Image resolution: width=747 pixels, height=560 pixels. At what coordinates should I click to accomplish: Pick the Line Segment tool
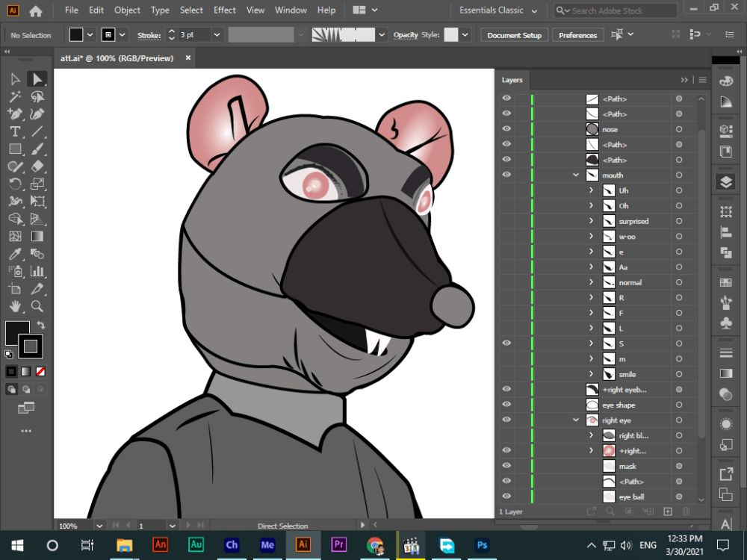pos(37,131)
